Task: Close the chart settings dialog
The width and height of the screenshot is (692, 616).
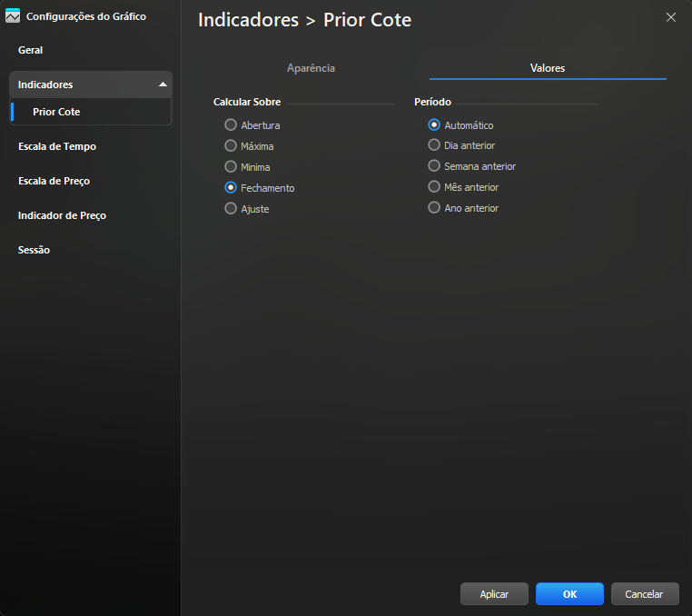Action: (x=671, y=17)
